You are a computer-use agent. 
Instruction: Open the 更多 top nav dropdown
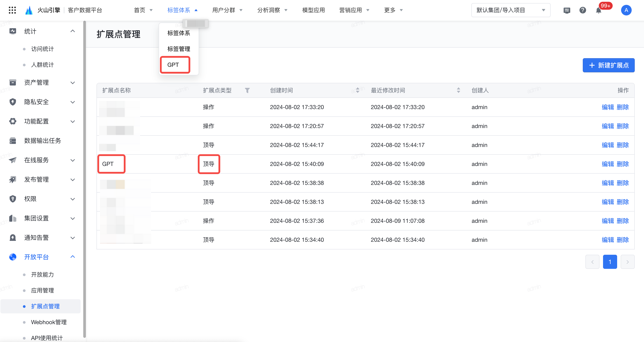393,10
